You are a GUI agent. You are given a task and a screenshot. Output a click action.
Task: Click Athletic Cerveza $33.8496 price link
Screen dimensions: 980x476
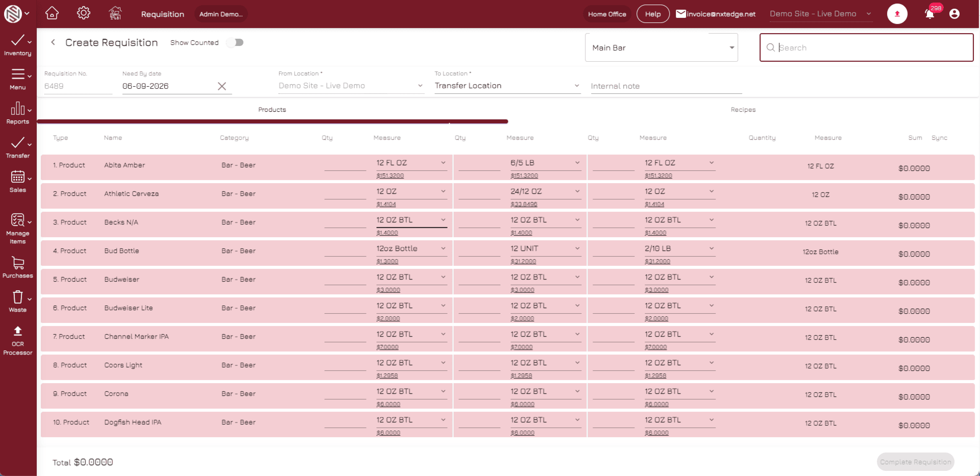pos(524,204)
